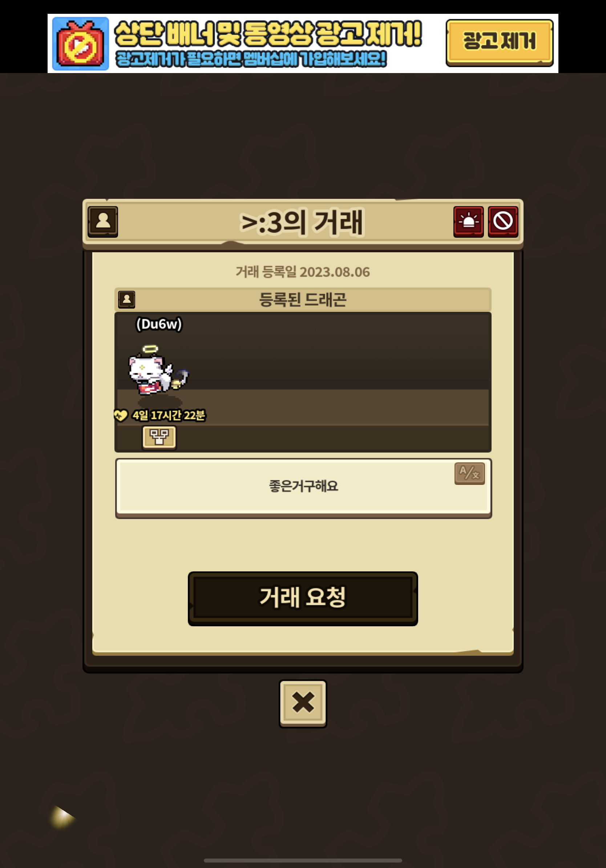Tap the >:3의 거래 dialog title
This screenshot has height=868, width=606.
pyautogui.click(x=302, y=222)
